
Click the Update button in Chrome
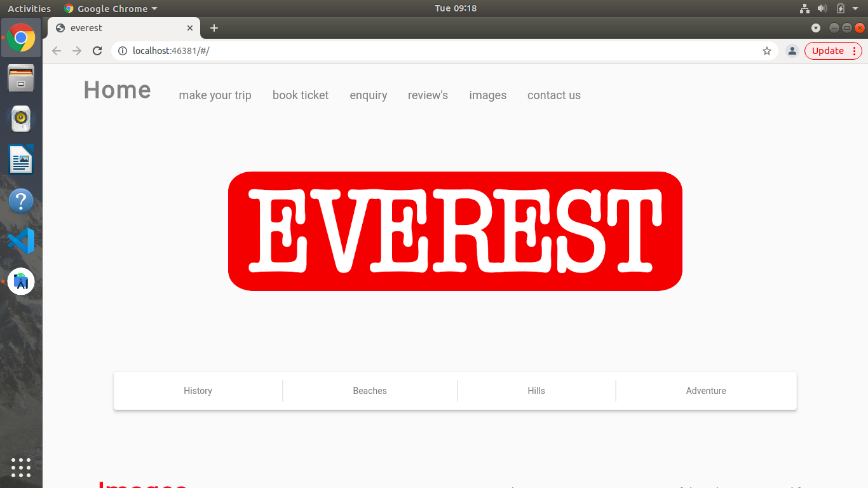tap(833, 51)
